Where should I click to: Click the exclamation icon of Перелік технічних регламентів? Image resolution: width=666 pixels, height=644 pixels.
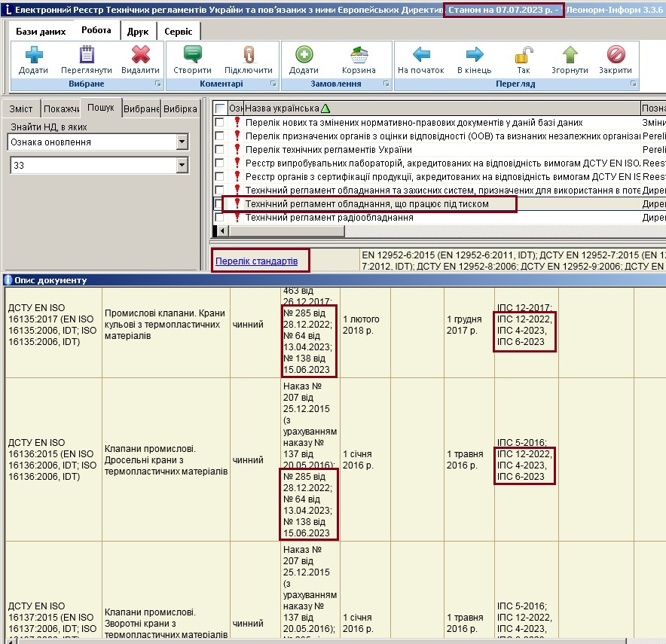coord(237,149)
